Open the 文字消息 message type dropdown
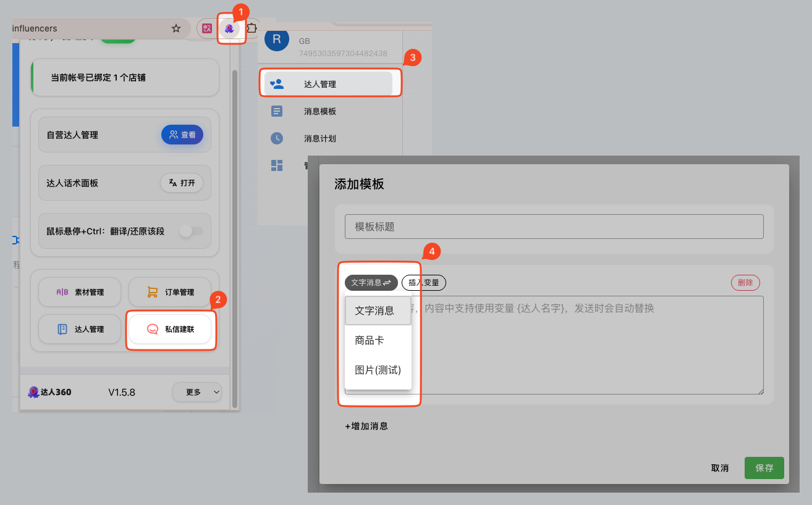 (371, 282)
